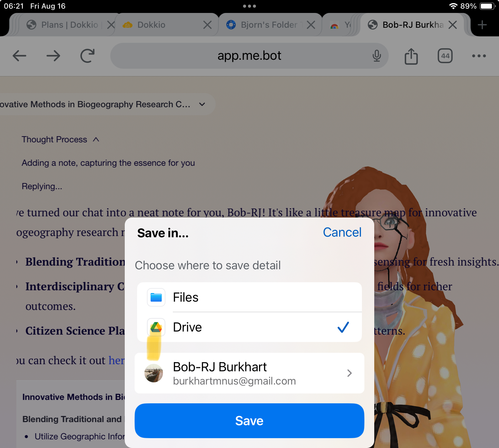Tap the microphone icon in address bar
The width and height of the screenshot is (499, 448).
(x=376, y=56)
